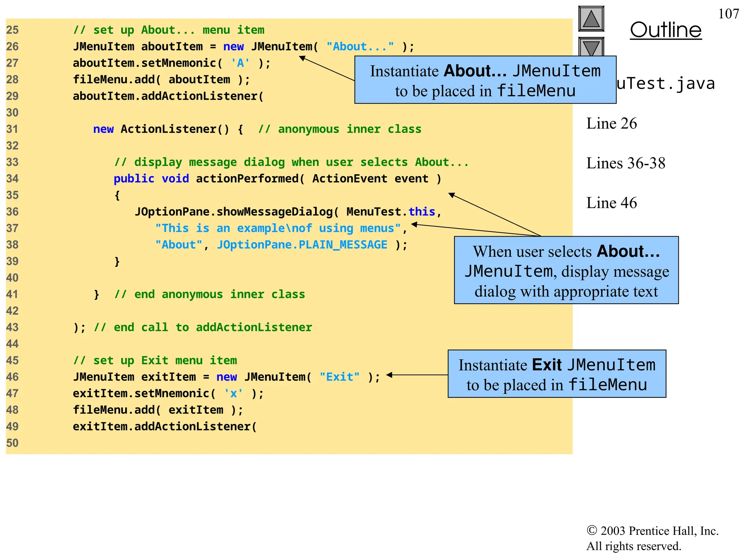This screenshot has height=560, width=747.
Task: Click the JOptionPane.PLAIN_MESSAGE constant
Action: click(302, 245)
